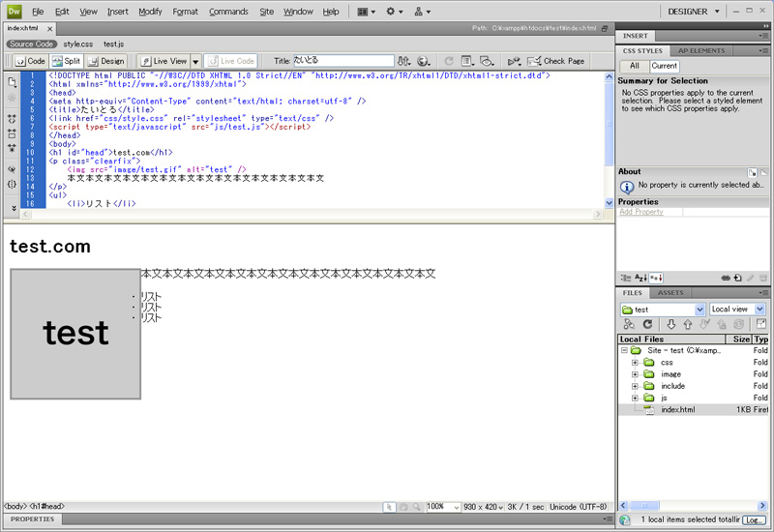Click the Refresh icon in the Files panel
This screenshot has height=532, width=774.
tap(647, 324)
